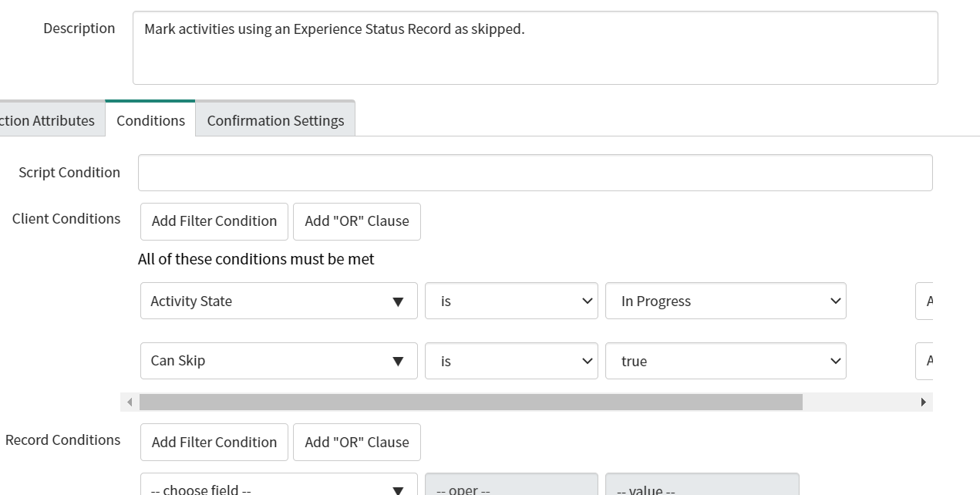Click the AND button on the Activity State row
Screen dimensions: 980x495
[x=931, y=301]
